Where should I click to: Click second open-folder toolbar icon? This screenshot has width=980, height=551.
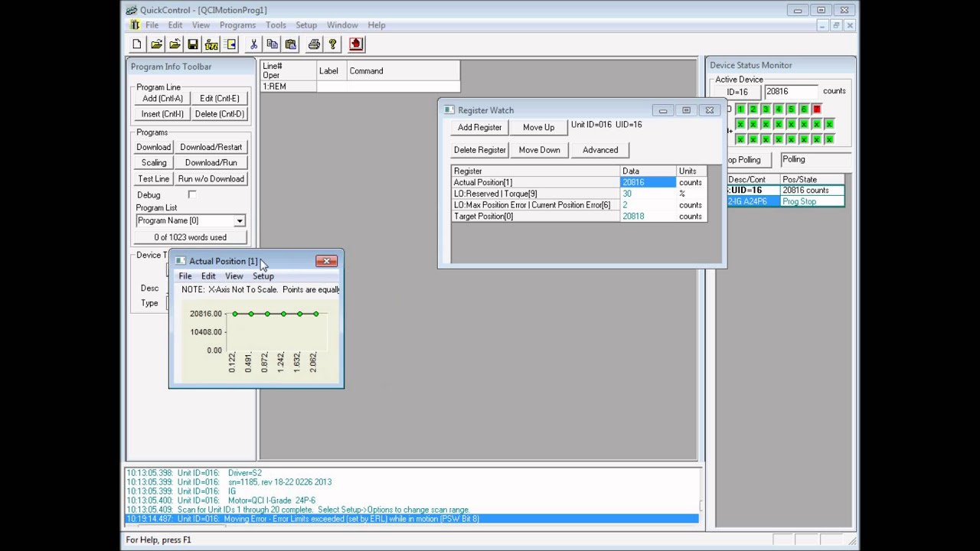175,44
